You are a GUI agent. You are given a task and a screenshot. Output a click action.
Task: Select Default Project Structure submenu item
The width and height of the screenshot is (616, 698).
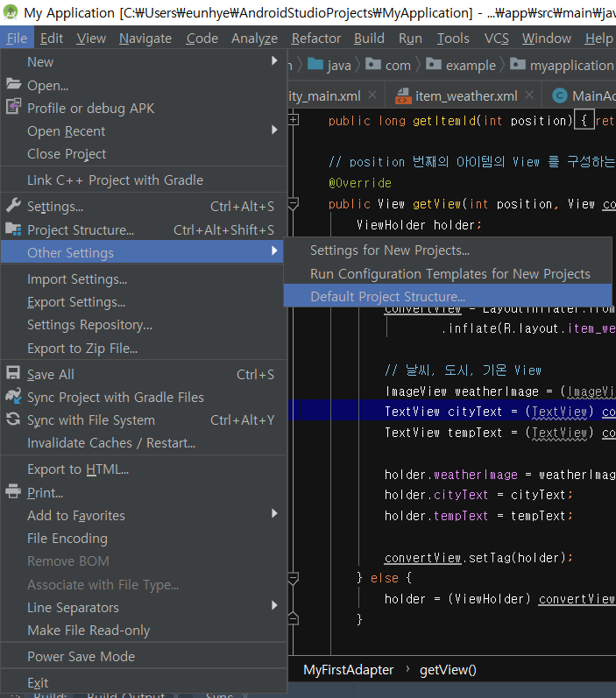(x=448, y=297)
